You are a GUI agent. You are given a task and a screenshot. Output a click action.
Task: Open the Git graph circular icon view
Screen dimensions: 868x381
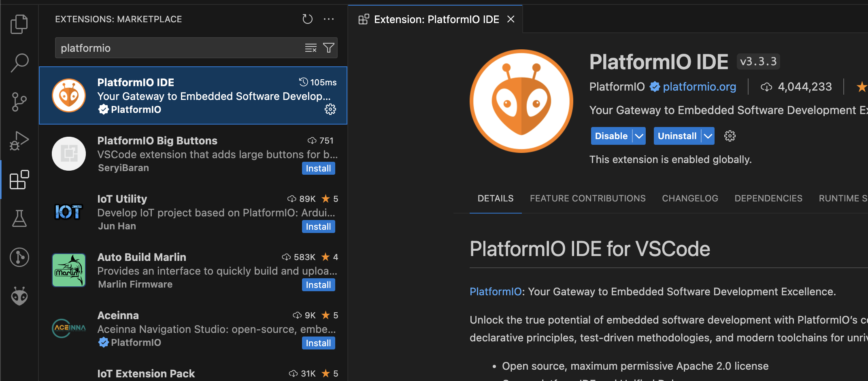point(19,257)
